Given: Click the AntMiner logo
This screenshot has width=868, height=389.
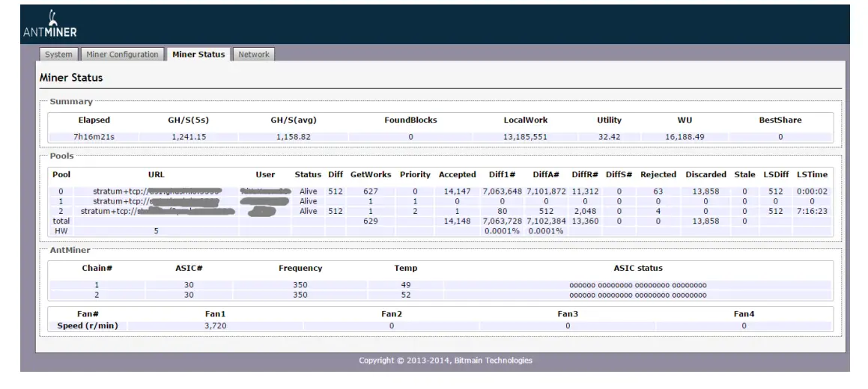Looking at the screenshot, I should tap(49, 25).
